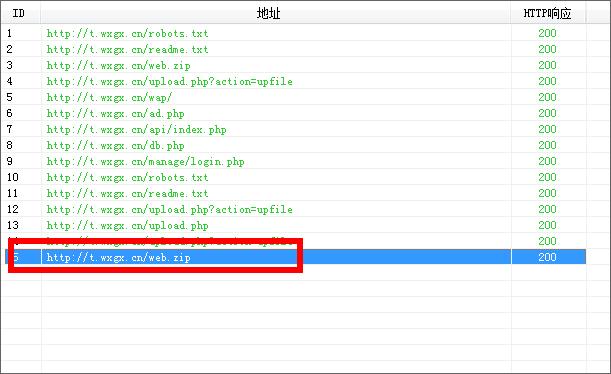Select the manage/login.php URL row

click(x=145, y=161)
